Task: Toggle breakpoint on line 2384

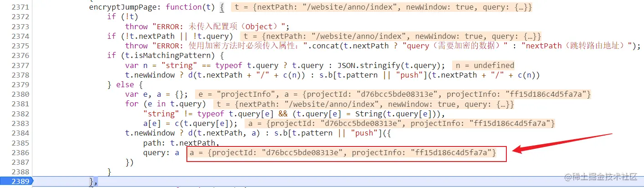Action: pos(21,133)
